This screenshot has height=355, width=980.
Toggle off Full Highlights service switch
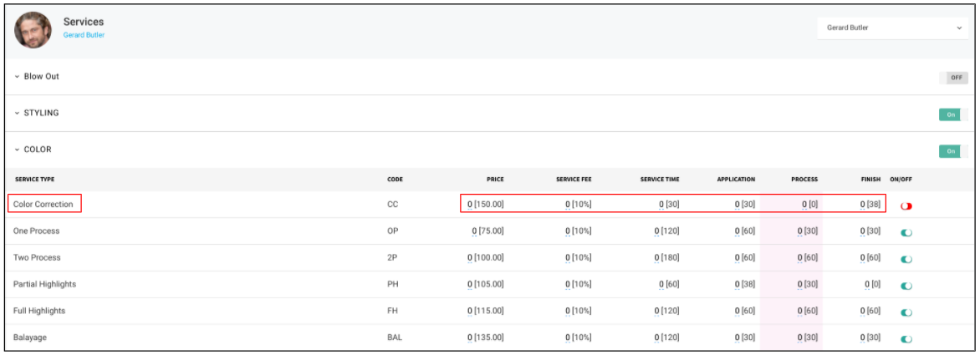(x=906, y=312)
